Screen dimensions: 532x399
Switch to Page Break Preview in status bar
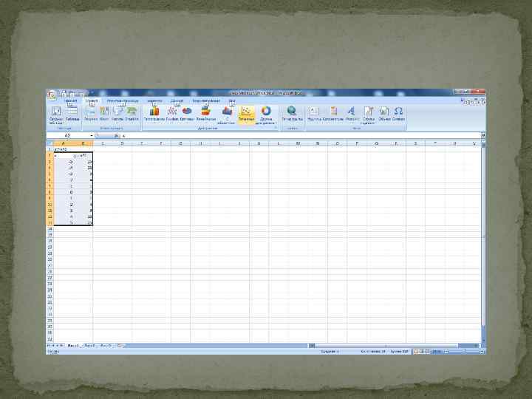pos(428,352)
